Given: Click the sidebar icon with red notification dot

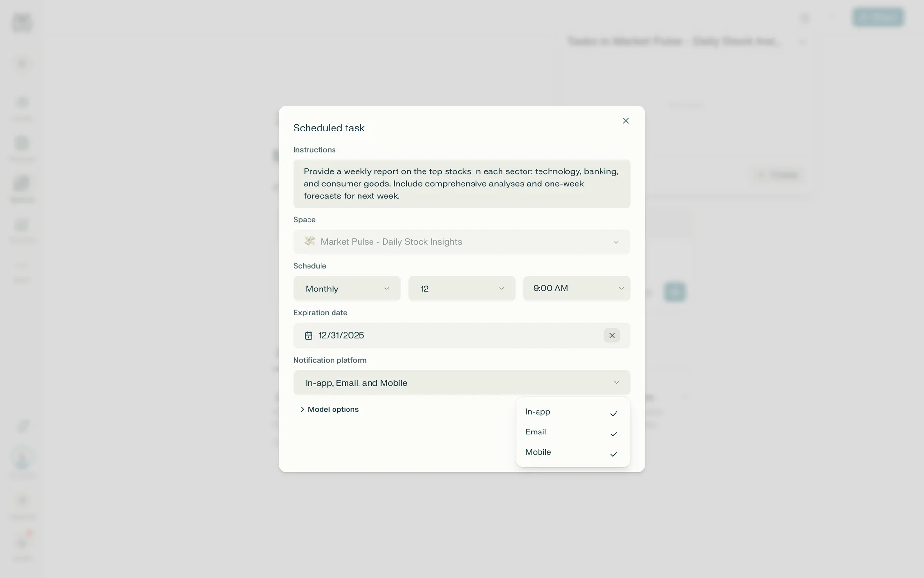Looking at the screenshot, I should click(x=23, y=543).
